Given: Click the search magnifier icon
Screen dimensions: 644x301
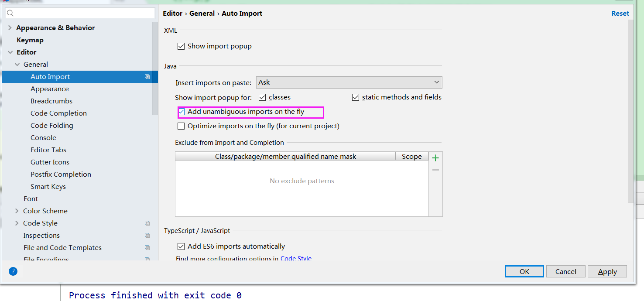Looking at the screenshot, I should (x=10, y=14).
